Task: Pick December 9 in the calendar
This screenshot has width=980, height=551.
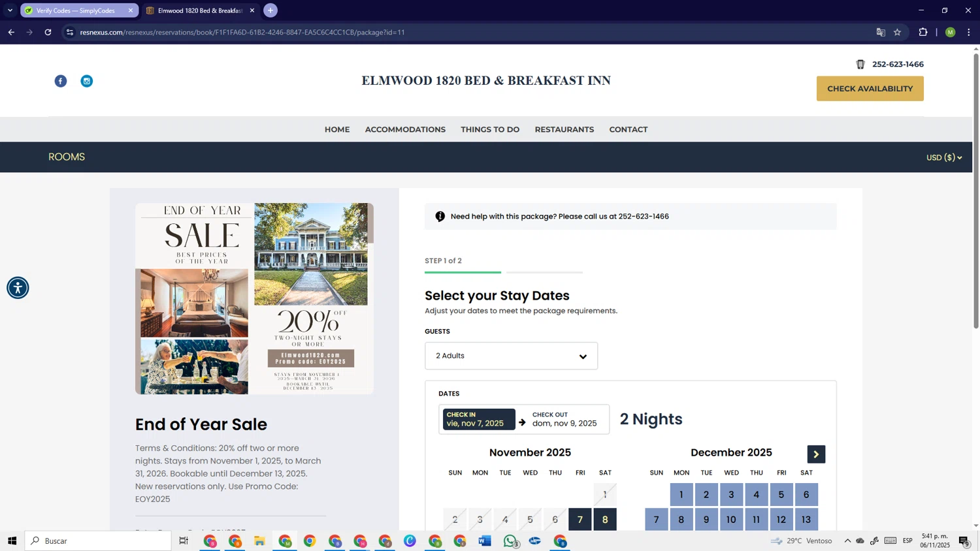Action: pyautogui.click(x=706, y=520)
